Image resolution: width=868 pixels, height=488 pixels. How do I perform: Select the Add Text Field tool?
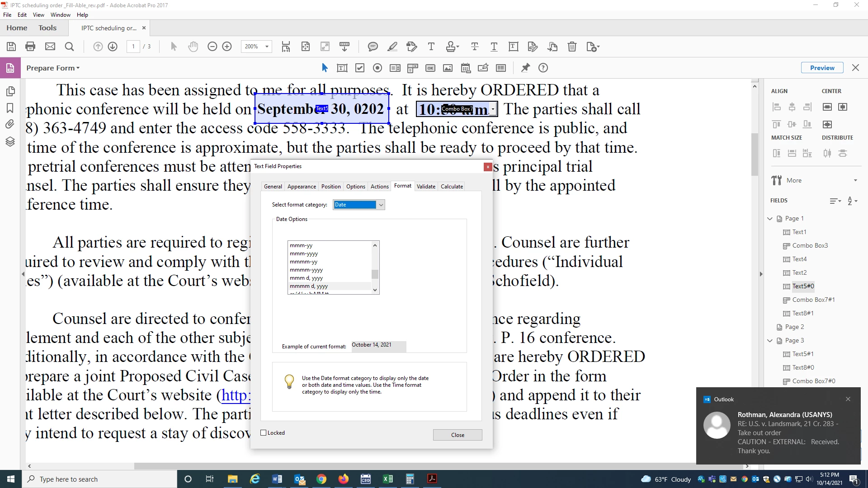pos(342,68)
